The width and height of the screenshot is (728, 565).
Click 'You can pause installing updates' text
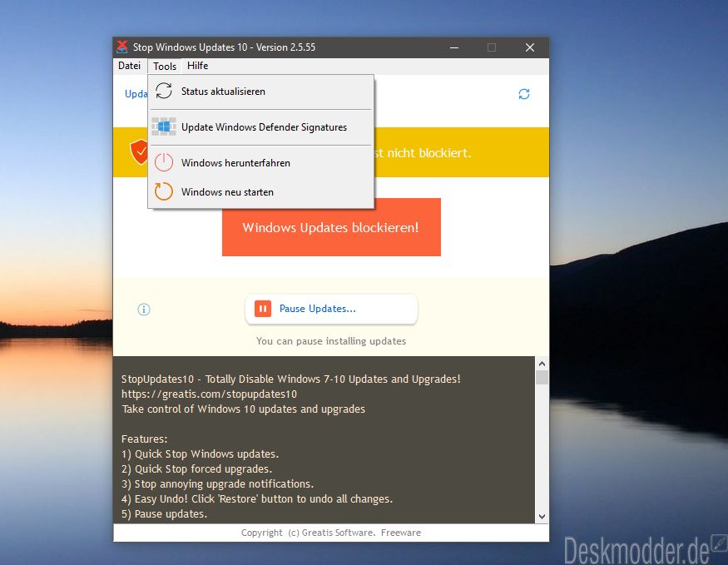pos(331,341)
